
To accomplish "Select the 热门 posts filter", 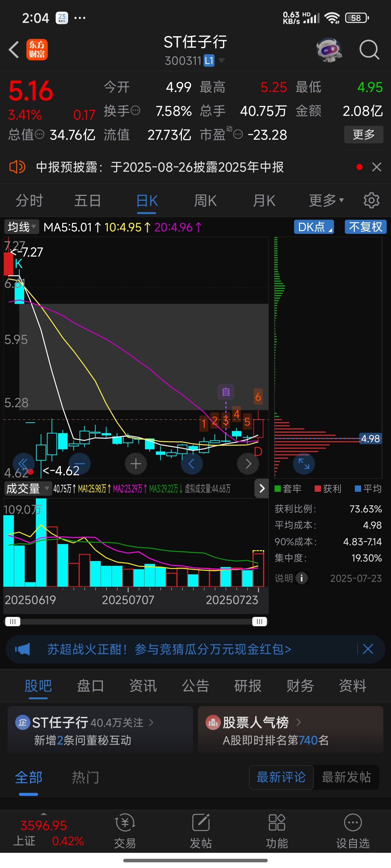I will [x=85, y=777].
